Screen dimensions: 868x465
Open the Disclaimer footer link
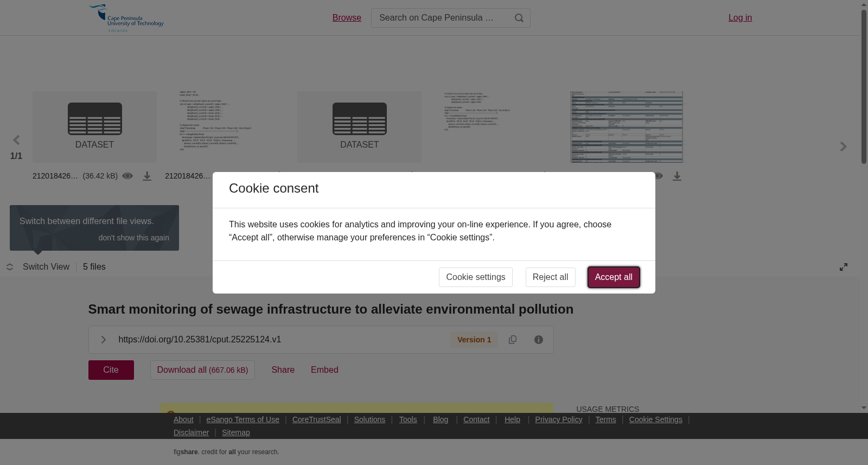(191, 432)
